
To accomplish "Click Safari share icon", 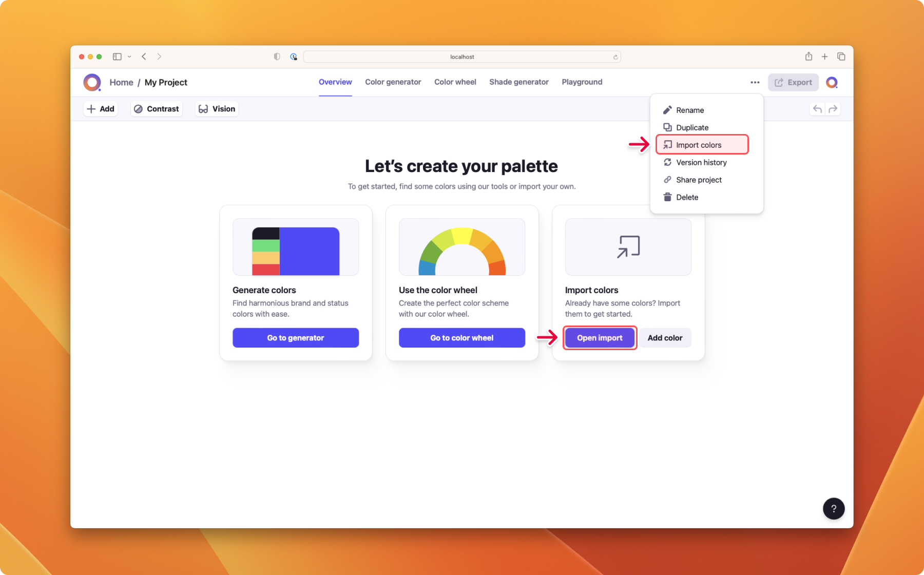I will point(808,56).
